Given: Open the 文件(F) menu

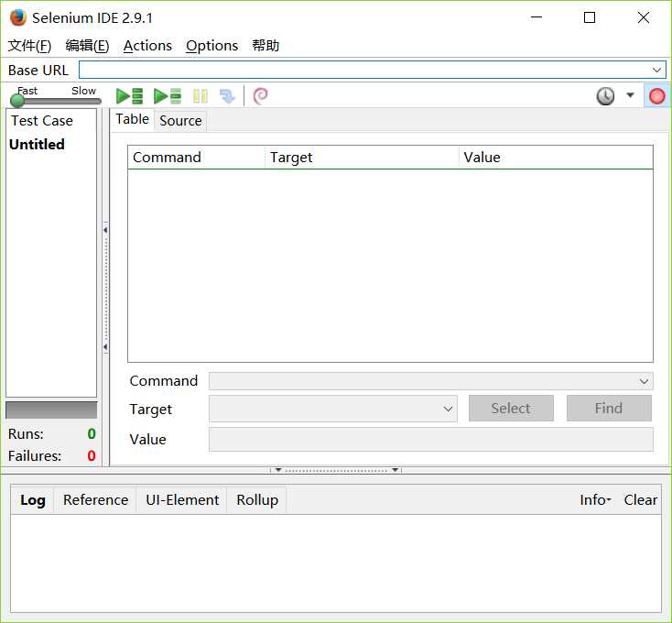Looking at the screenshot, I should tap(29, 46).
